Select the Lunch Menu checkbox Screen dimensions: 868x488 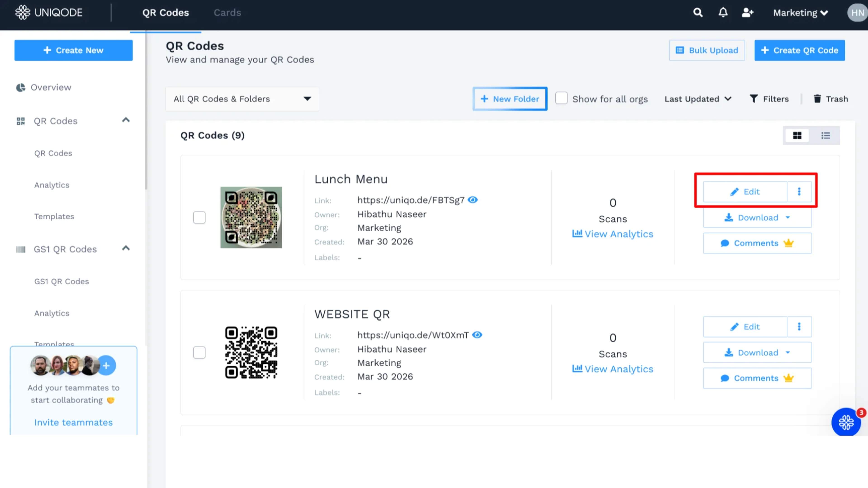(x=199, y=218)
